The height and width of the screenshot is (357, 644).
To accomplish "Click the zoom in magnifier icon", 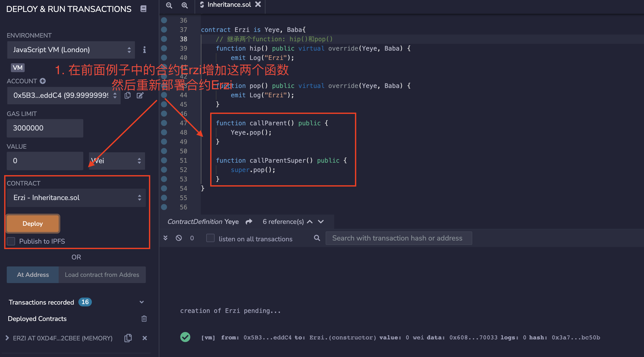I will point(184,5).
